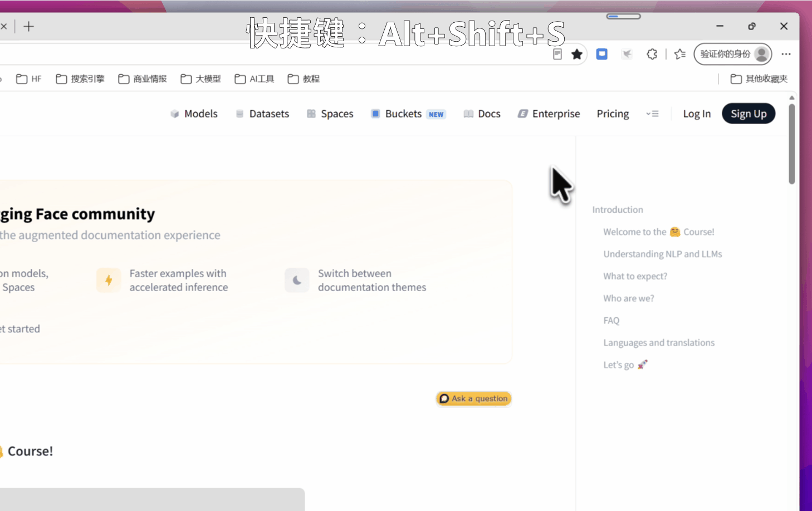This screenshot has width=812, height=511.
Task: Click the Enterprise icon
Action: tap(522, 114)
